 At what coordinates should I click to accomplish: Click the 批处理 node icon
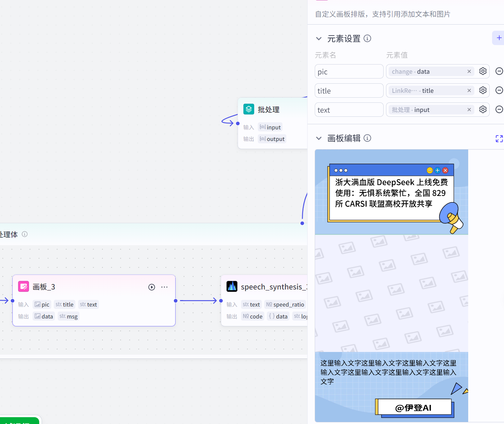249,109
